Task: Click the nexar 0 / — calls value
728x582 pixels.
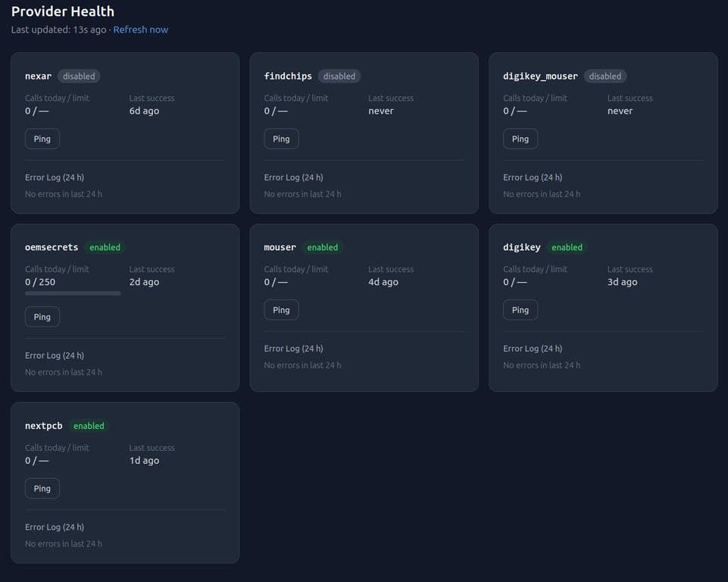Action: point(36,111)
